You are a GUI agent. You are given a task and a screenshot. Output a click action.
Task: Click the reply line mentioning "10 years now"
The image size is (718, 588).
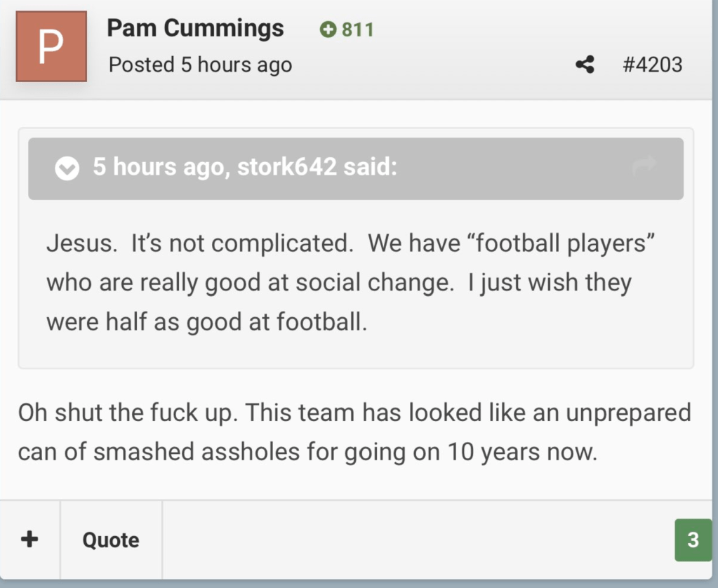pos(307,452)
